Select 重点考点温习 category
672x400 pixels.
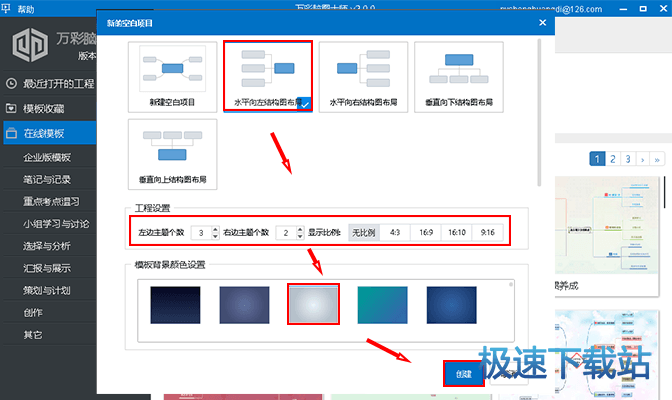[x=51, y=202]
